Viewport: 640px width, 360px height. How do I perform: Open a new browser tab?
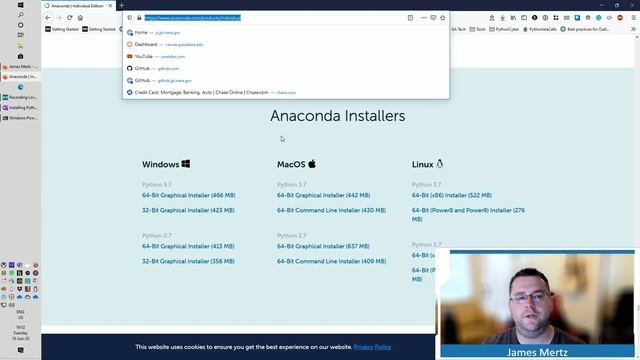coord(121,6)
